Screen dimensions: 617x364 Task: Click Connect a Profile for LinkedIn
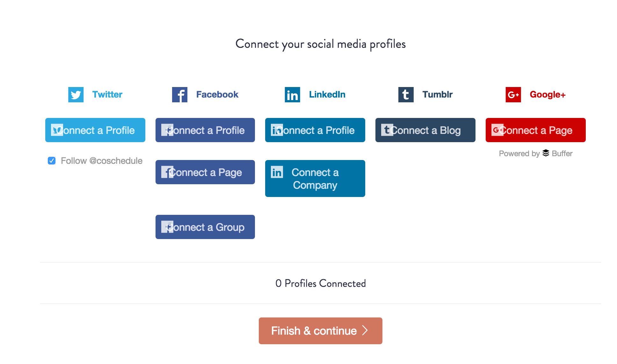315,130
